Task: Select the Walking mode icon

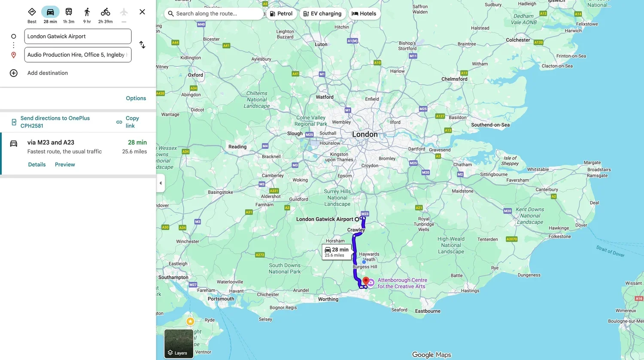Action: click(x=87, y=12)
